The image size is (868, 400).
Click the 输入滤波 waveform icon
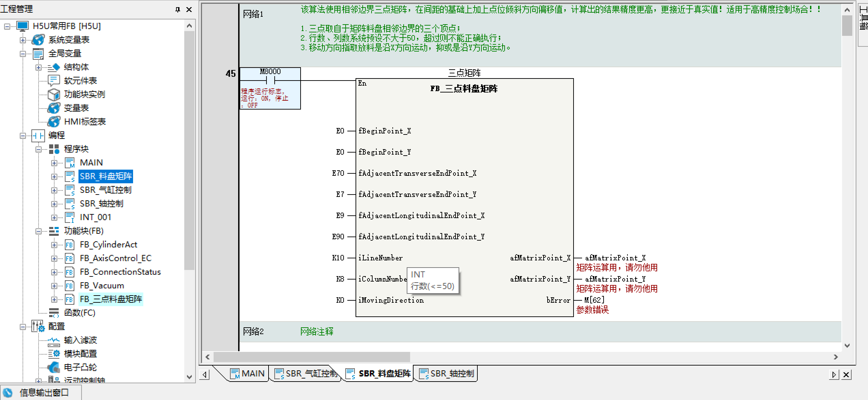pyautogui.click(x=54, y=341)
